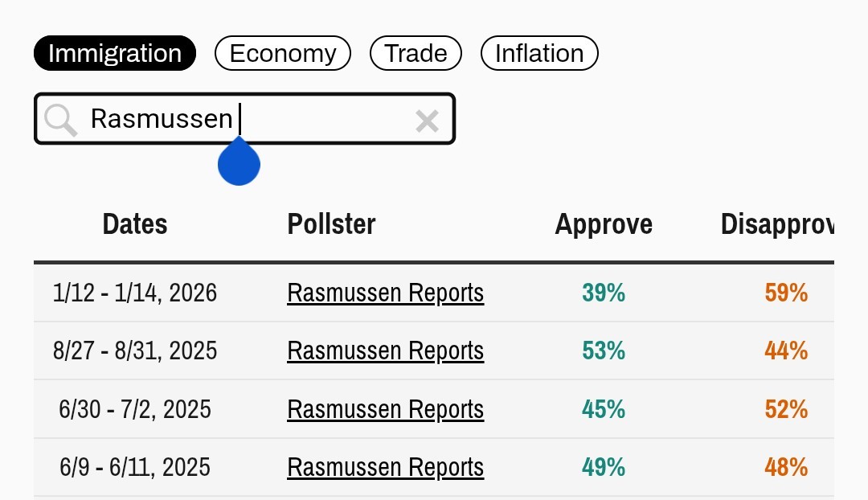Switch to the Trade topic
868x500 pixels.
(416, 54)
